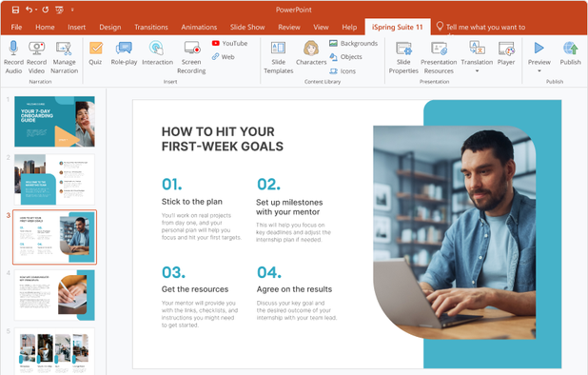The width and height of the screenshot is (588, 375).
Task: Click the slide title 'How to hit your first-week goals'
Action: click(x=223, y=139)
